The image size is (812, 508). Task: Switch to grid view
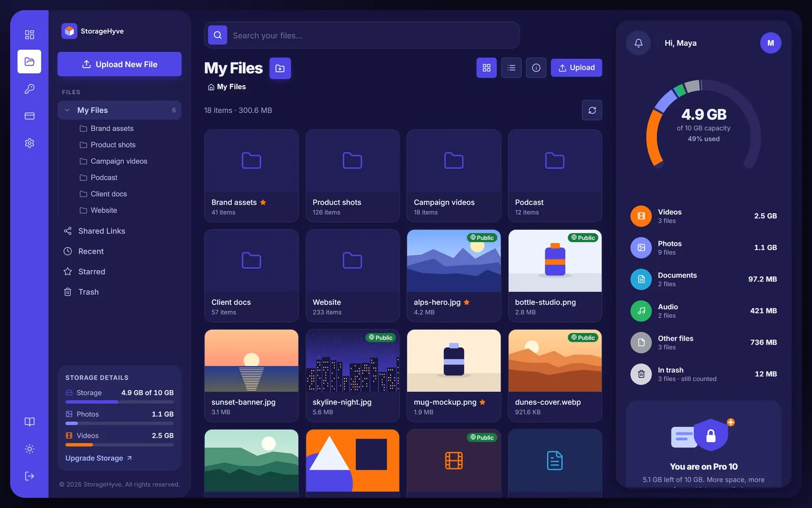click(x=486, y=68)
